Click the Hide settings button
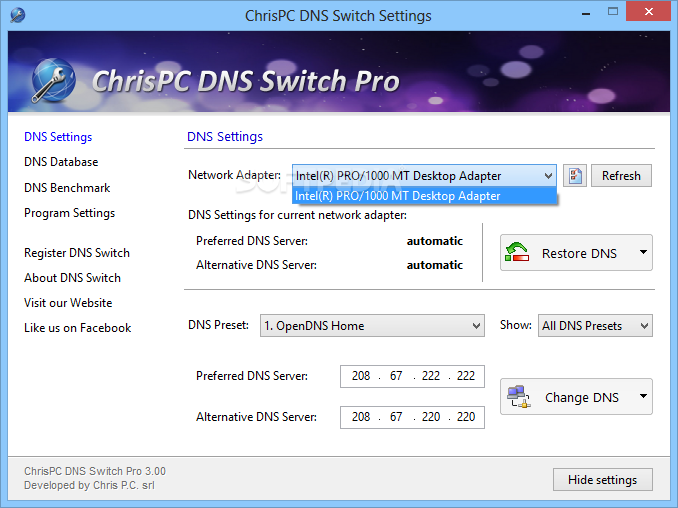 pos(602,479)
